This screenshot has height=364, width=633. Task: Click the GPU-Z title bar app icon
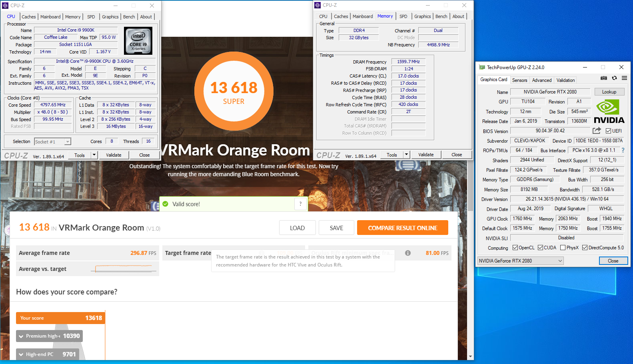click(482, 67)
